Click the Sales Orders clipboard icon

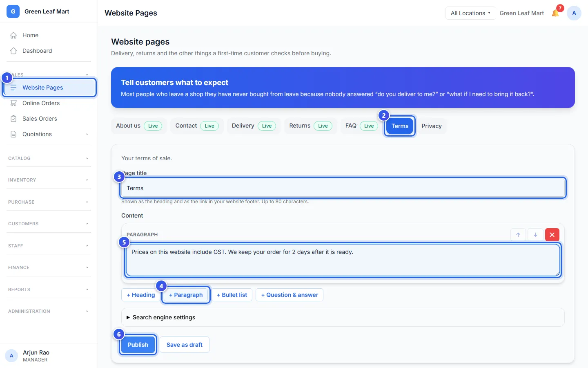click(13, 119)
